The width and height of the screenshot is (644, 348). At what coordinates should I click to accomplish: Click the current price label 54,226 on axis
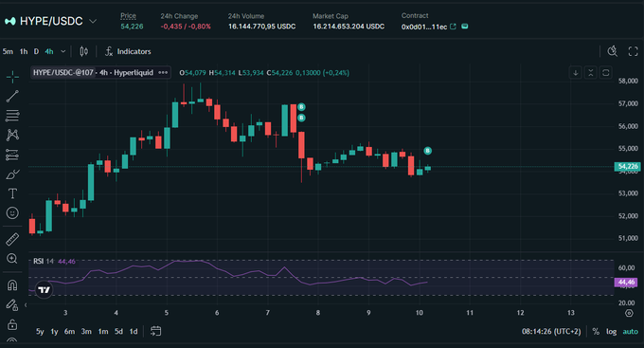628,167
